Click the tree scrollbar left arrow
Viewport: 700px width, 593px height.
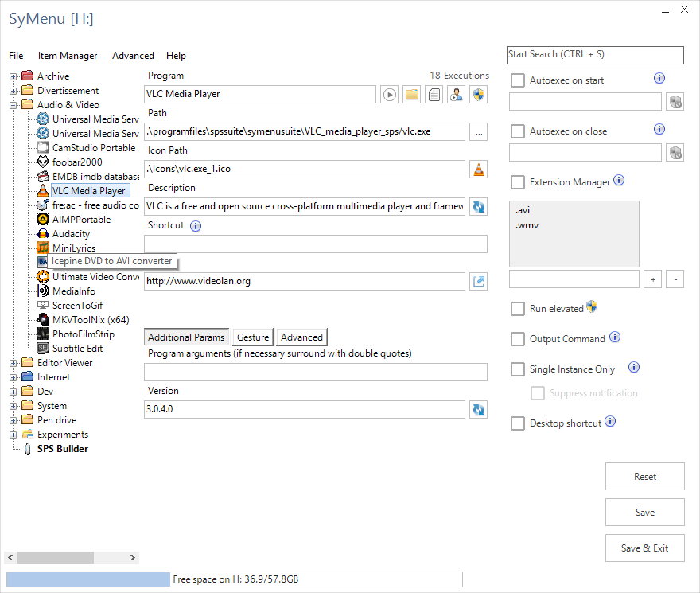point(10,557)
